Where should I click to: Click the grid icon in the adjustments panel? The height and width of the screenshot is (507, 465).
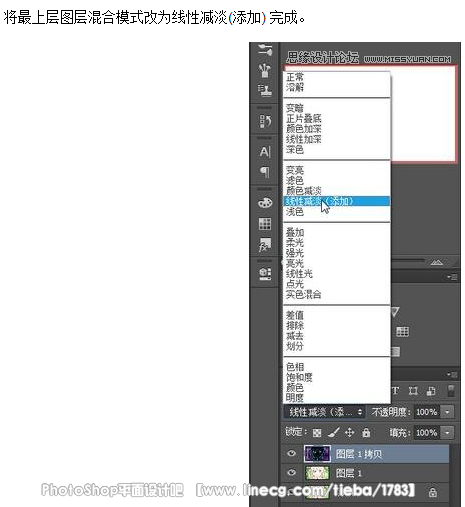[x=402, y=332]
